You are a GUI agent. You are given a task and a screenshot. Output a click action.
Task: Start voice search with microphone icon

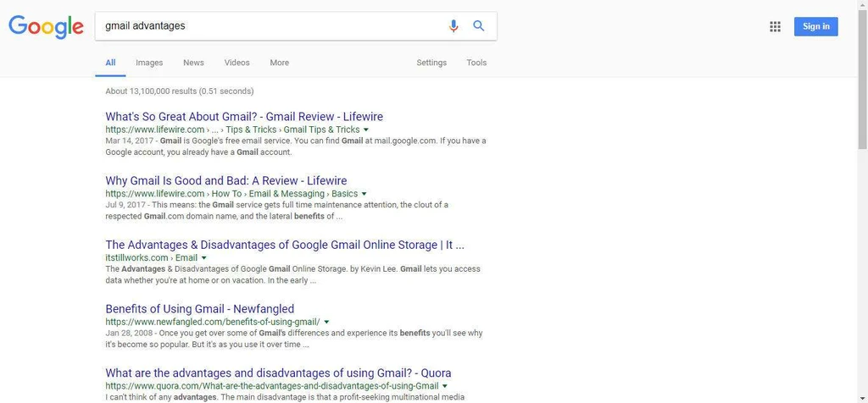click(x=453, y=26)
